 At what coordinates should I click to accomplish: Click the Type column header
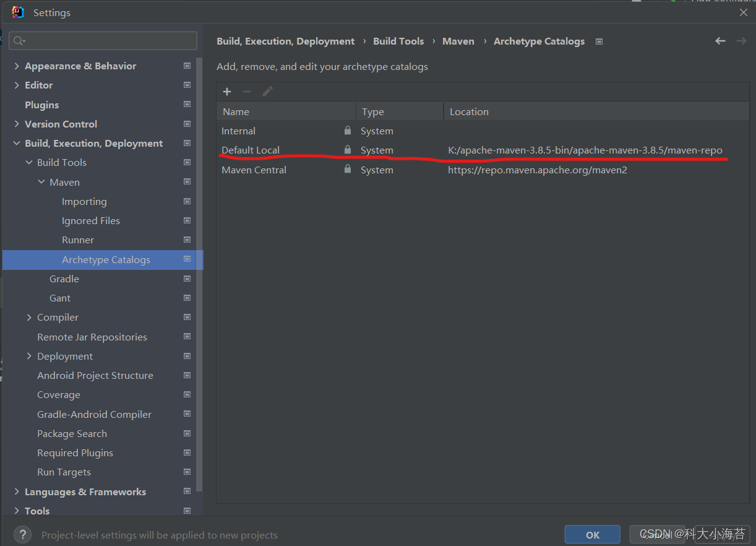pyautogui.click(x=400, y=111)
